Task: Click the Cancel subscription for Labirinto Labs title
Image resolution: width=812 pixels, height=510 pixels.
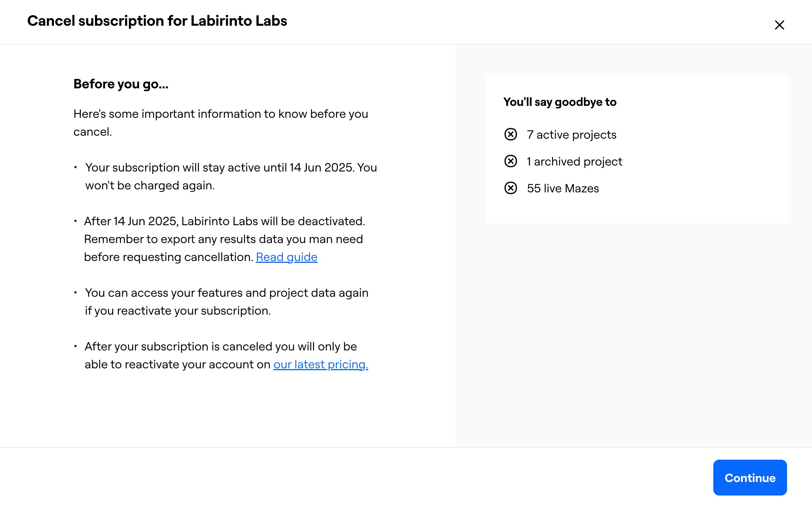Action: pyautogui.click(x=157, y=21)
